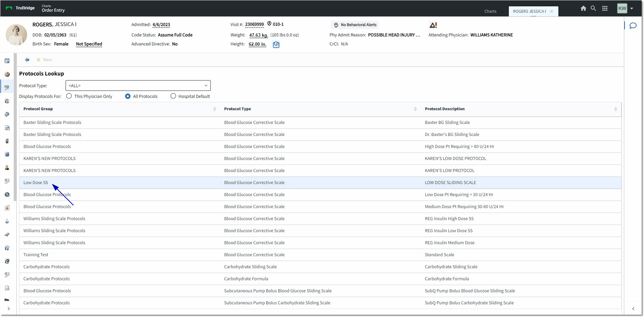
Task: Go back with the blue arrow
Action: pos(27,59)
